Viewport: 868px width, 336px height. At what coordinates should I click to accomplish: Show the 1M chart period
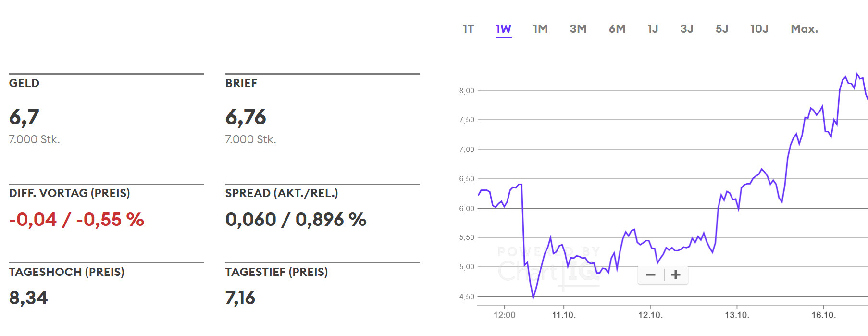coord(540,29)
